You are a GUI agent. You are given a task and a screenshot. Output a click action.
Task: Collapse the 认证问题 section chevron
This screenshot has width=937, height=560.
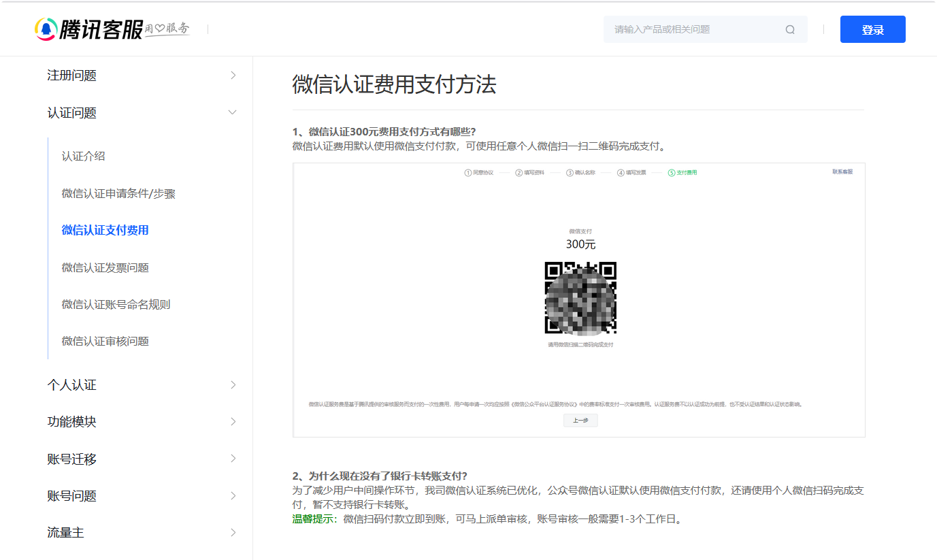pyautogui.click(x=233, y=112)
